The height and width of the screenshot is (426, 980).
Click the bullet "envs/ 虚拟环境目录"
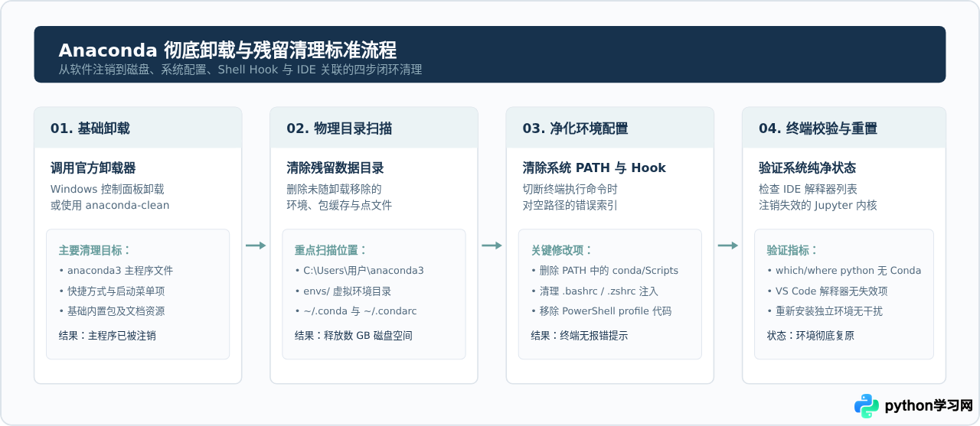click(x=343, y=291)
